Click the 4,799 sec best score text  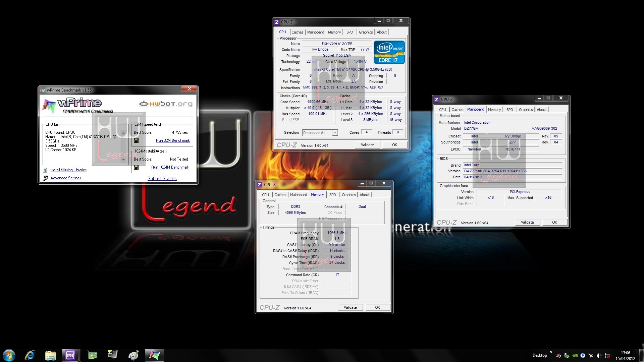click(180, 132)
